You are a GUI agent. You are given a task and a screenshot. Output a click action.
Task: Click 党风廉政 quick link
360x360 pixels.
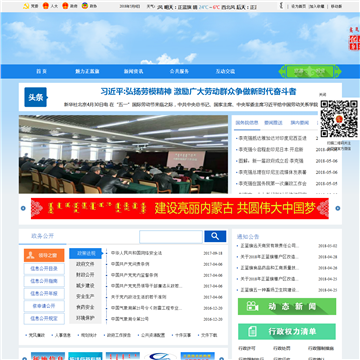[x=37, y=335]
